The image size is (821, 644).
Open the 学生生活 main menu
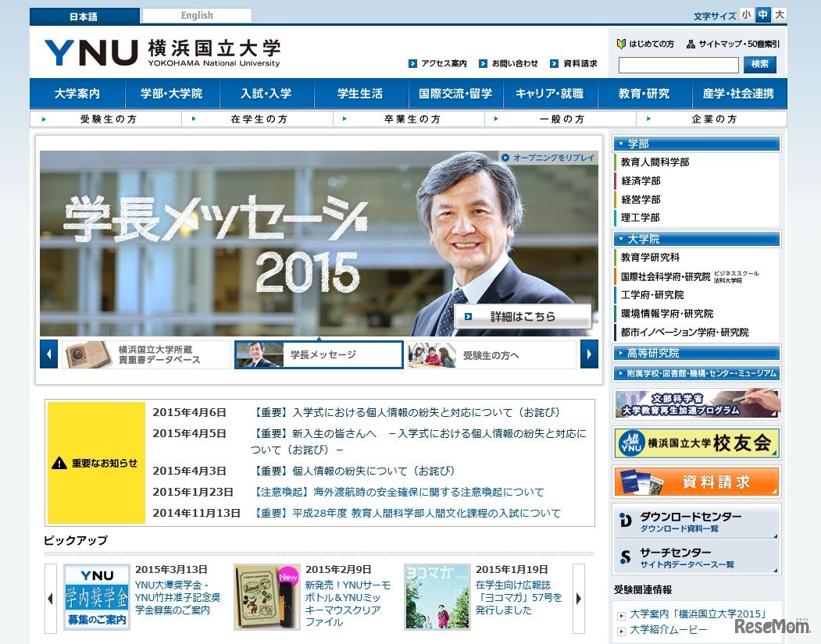click(x=361, y=94)
